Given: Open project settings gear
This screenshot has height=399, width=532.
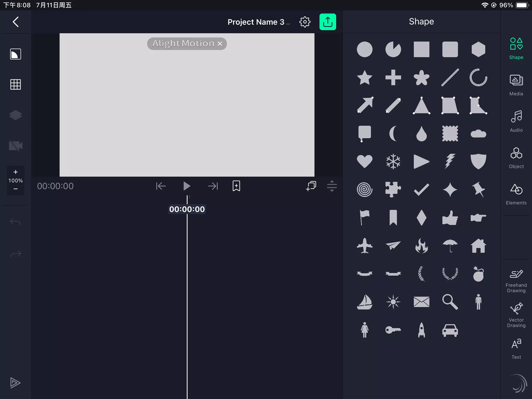Looking at the screenshot, I should pos(305,22).
